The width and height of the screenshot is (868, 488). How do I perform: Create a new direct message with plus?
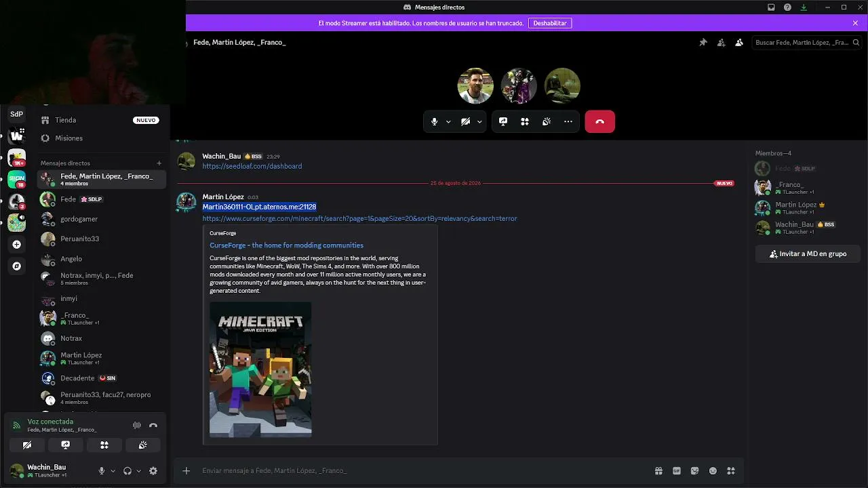click(x=159, y=163)
